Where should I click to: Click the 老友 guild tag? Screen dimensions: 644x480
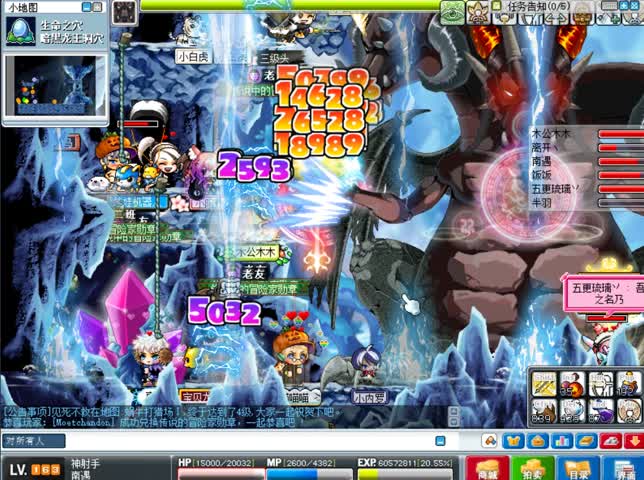[x=254, y=272]
